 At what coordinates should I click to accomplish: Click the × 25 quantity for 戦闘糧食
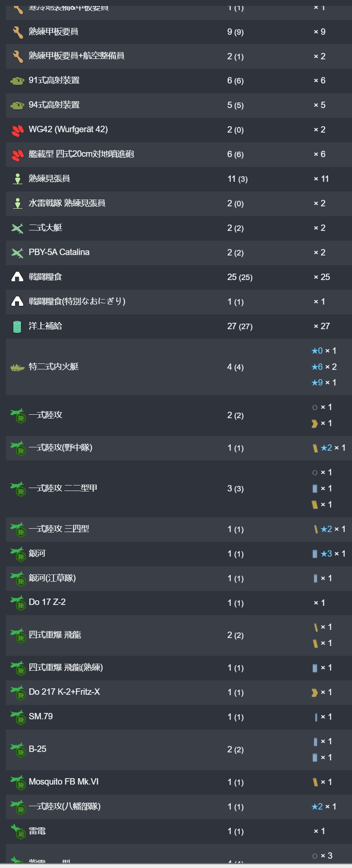322,277
